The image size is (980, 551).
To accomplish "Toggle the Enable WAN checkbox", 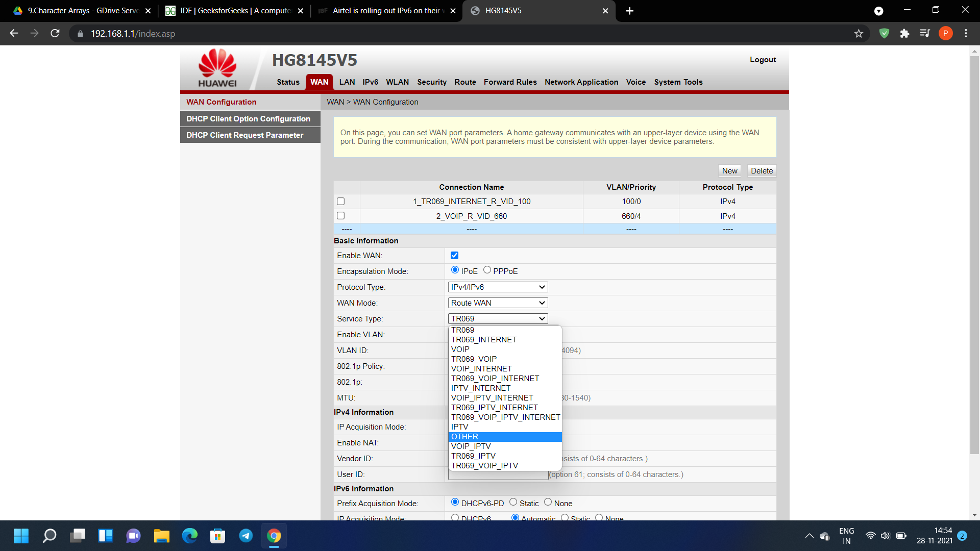I will click(x=454, y=256).
